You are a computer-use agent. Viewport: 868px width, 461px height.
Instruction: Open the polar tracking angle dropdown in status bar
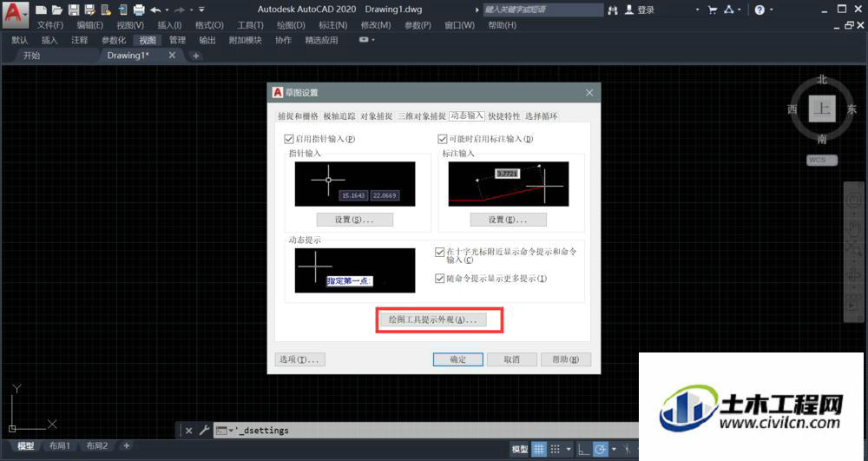614,450
